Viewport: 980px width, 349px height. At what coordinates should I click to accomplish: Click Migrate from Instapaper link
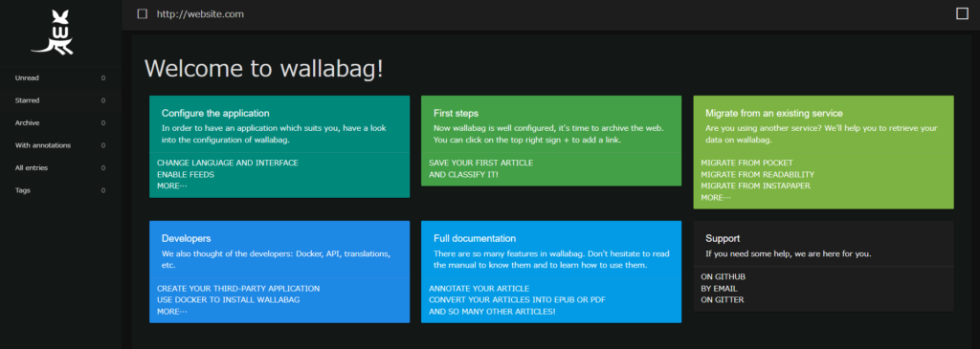pos(756,186)
